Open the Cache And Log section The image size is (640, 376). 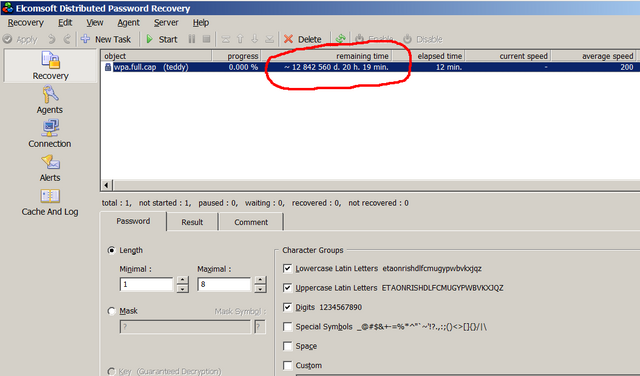click(50, 202)
